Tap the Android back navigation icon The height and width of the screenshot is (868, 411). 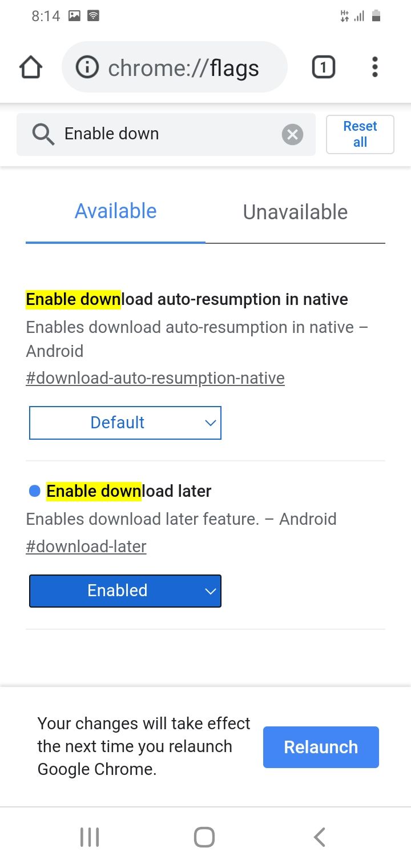point(319,837)
